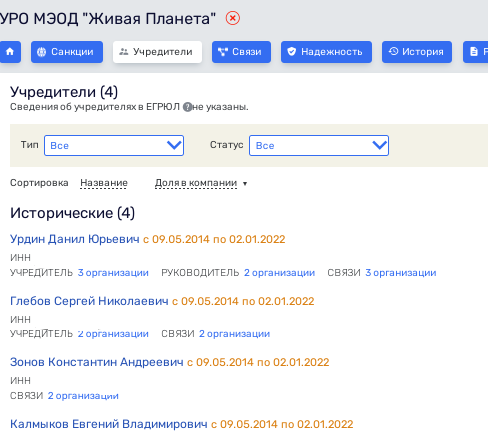Open Калмыков Евгений Владимирович link
Viewport: 488px width, 442px height.
pyautogui.click(x=109, y=424)
